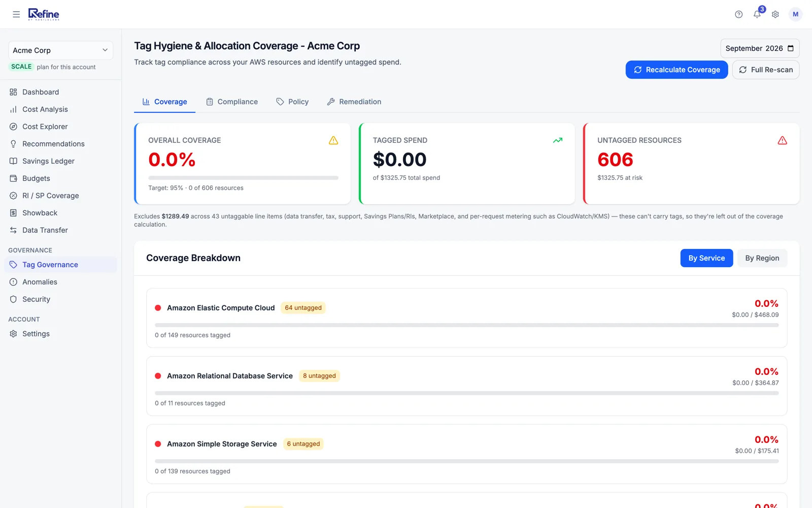The height and width of the screenshot is (508, 812).
Task: Run a Full Re-scan
Action: click(766, 70)
